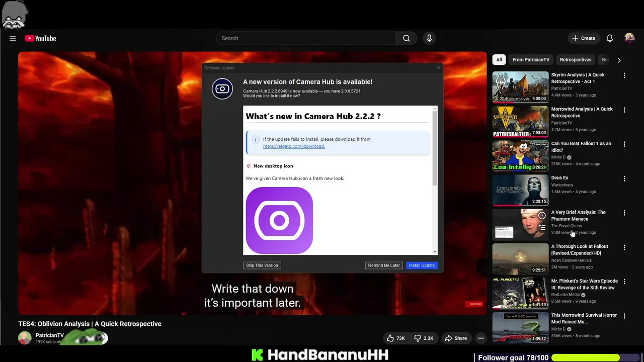Open the elgato.com download link
The image size is (644, 362).
(x=294, y=146)
